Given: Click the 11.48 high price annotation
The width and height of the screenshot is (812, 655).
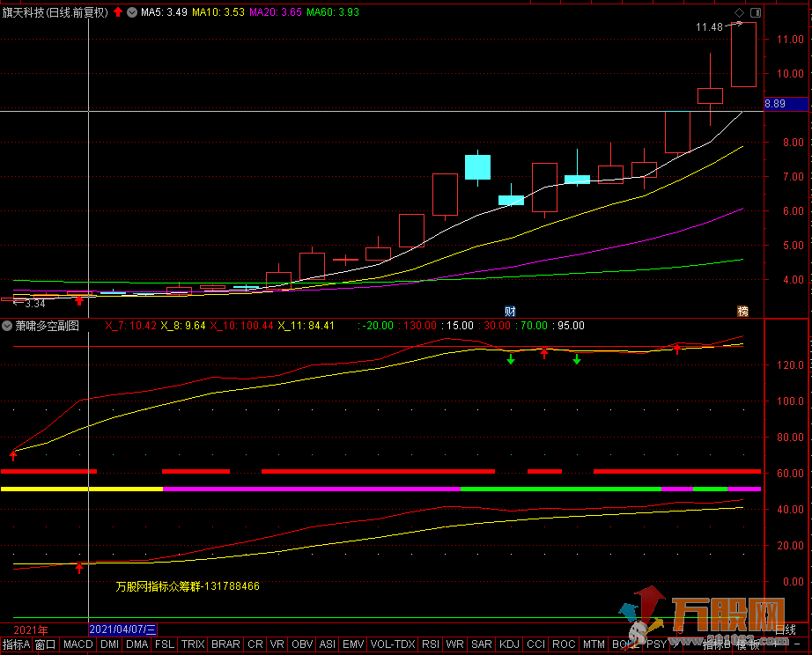Looking at the screenshot, I should click(709, 27).
